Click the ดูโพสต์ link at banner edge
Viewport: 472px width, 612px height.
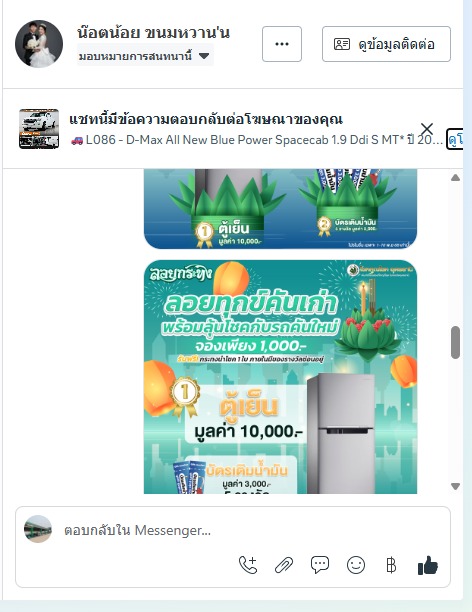coord(455,139)
